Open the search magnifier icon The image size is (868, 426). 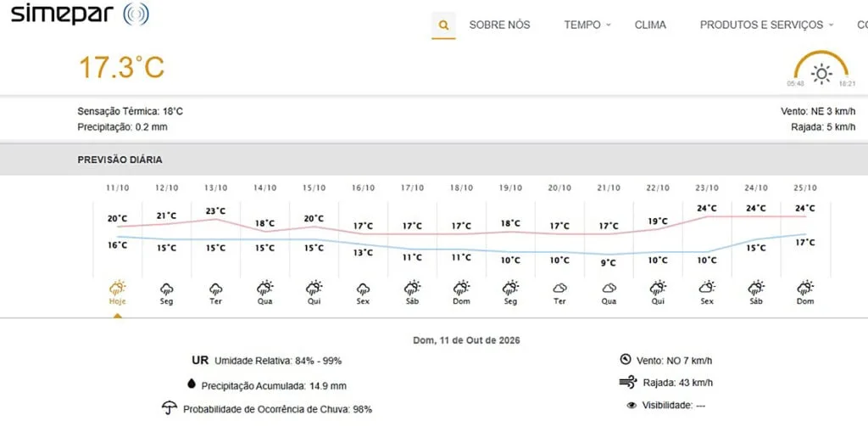tap(443, 25)
